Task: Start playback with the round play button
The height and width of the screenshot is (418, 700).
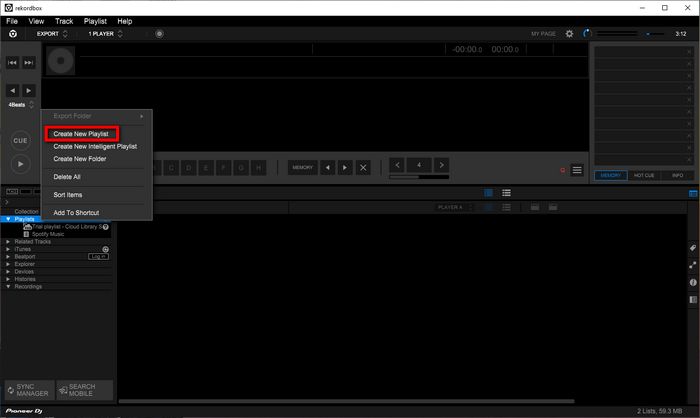Action: click(x=20, y=164)
